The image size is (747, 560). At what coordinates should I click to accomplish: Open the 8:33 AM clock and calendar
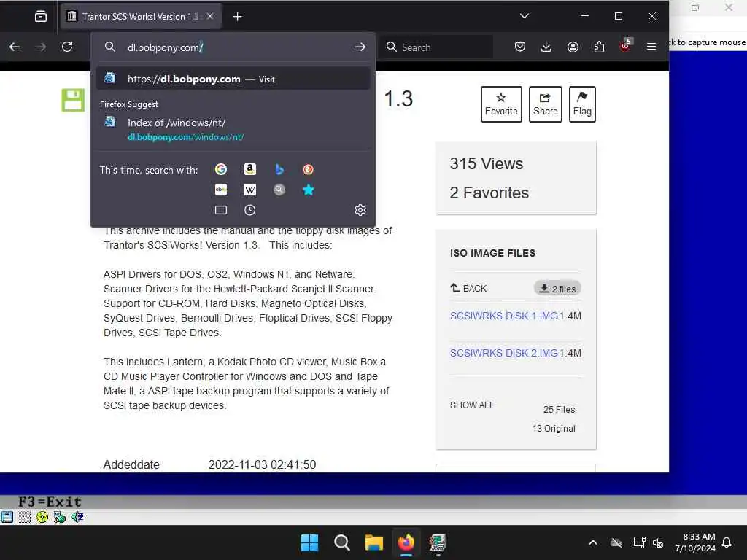(695, 542)
